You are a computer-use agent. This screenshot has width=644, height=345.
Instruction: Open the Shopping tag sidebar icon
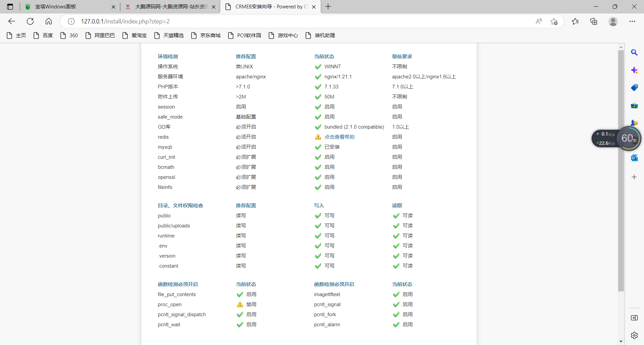click(x=635, y=88)
